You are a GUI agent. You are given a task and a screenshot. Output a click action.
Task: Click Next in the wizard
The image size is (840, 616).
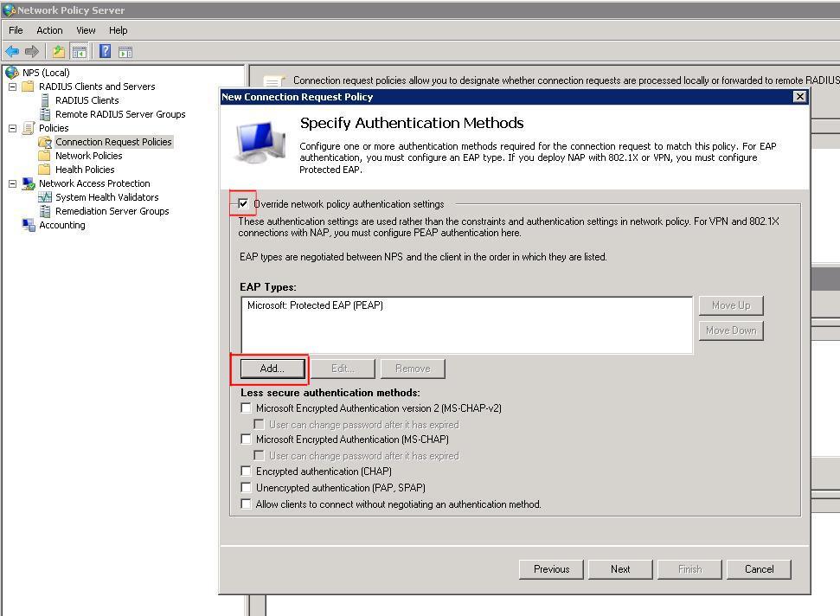pos(620,569)
